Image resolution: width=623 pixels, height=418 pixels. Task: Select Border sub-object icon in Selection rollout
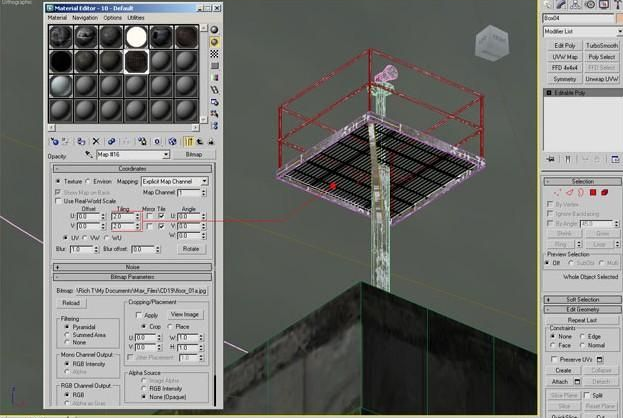tap(581, 193)
